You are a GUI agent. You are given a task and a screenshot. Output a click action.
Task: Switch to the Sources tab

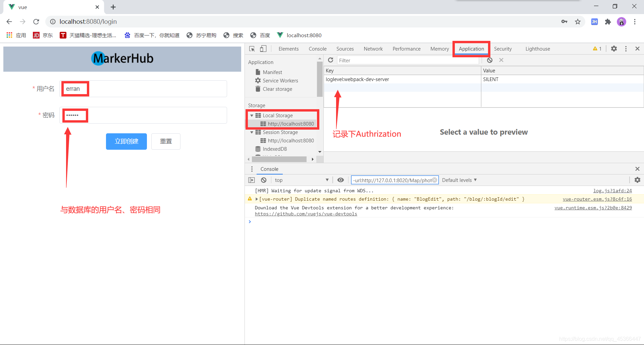(x=345, y=49)
